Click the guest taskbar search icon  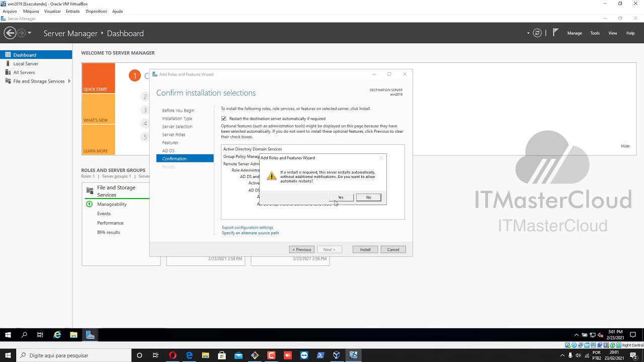click(x=24, y=335)
